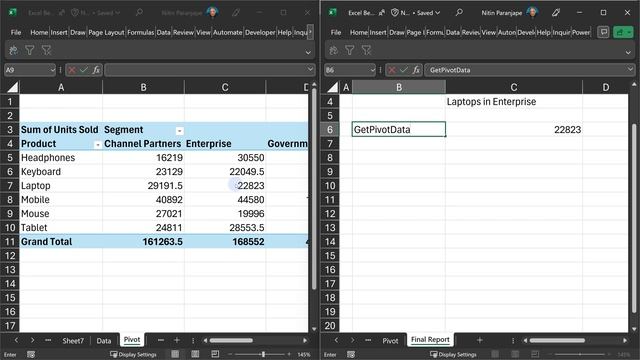The height and width of the screenshot is (360, 640).
Task: Switch to Normal view in left status bar
Action: point(175,354)
